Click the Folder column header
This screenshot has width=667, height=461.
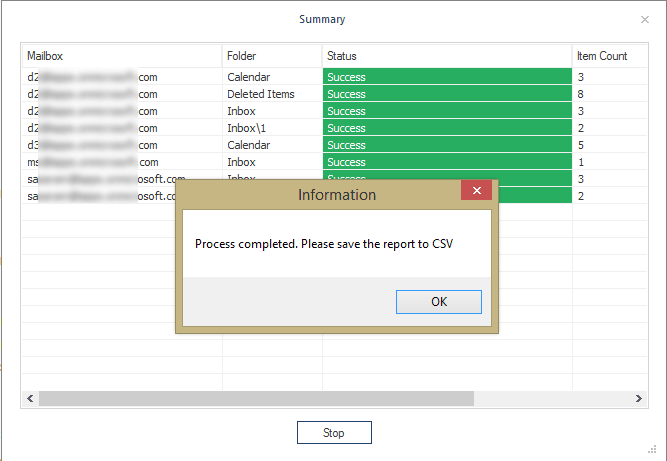pyautogui.click(x=270, y=56)
